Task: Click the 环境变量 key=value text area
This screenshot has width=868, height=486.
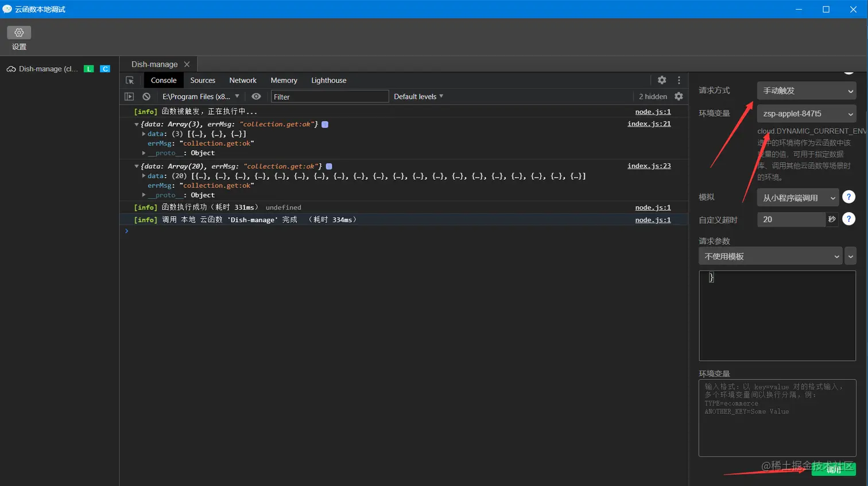Action: click(x=777, y=418)
